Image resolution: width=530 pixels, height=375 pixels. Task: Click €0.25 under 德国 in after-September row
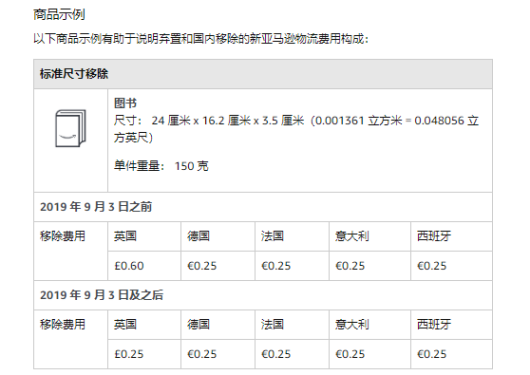pyautogui.click(x=202, y=354)
